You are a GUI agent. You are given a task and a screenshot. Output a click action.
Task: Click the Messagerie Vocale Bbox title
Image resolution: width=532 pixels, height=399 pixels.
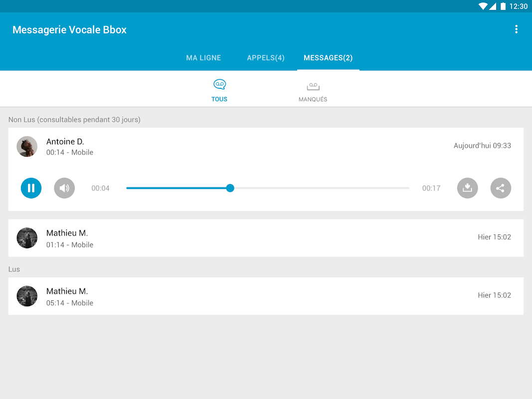pyautogui.click(x=69, y=30)
